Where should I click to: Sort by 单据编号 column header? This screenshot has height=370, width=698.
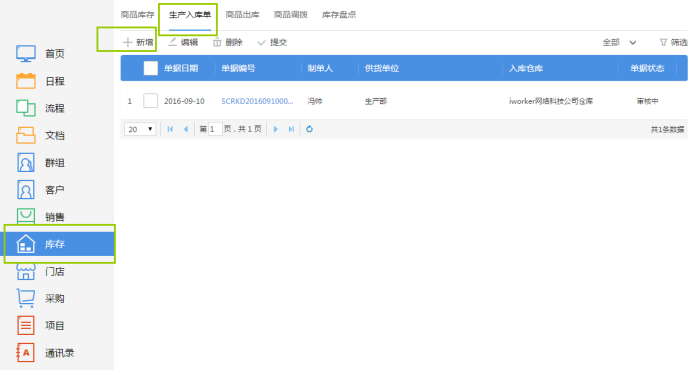click(x=238, y=68)
